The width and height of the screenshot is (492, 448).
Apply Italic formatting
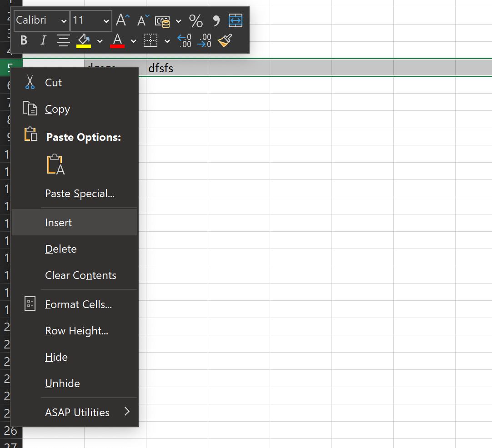point(43,40)
